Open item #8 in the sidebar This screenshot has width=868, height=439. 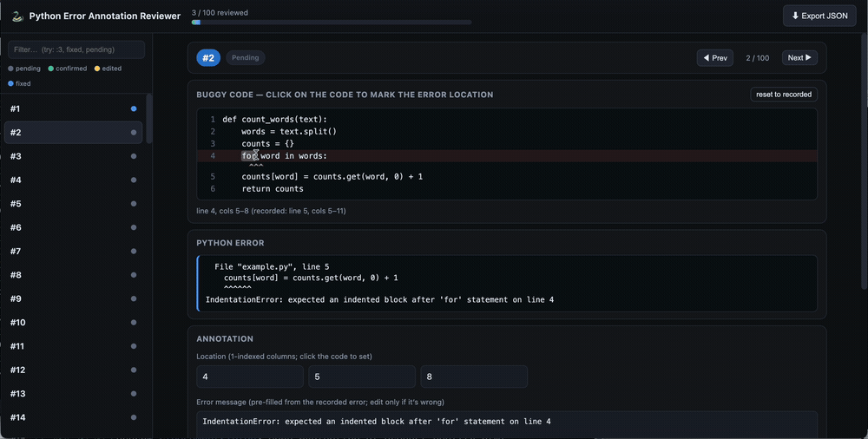pos(73,275)
